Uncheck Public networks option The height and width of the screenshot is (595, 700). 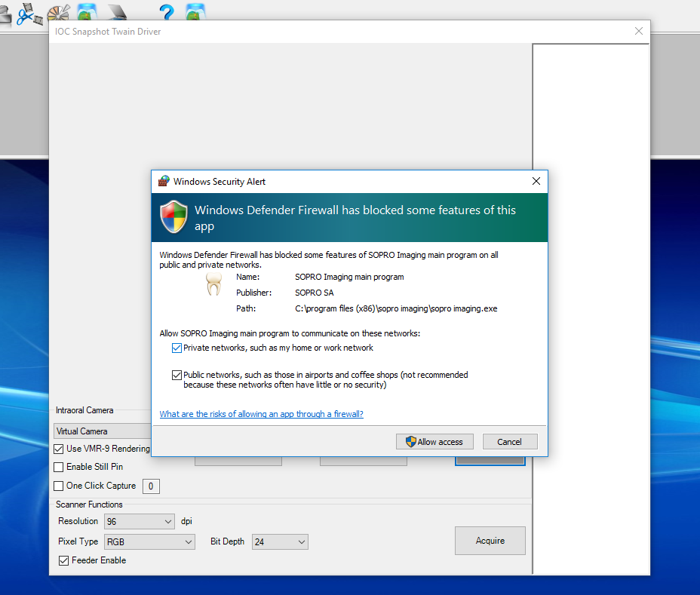point(177,375)
